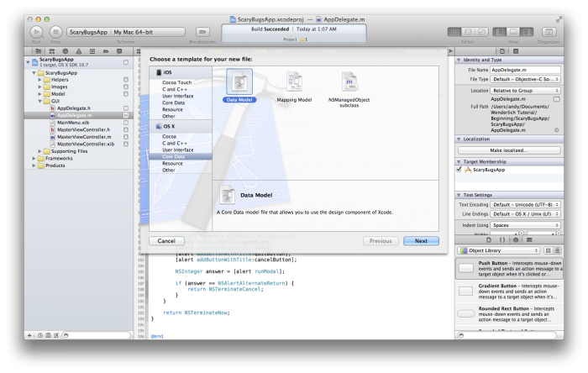Expand the Frameworks folder
Image resolution: width=588 pixels, height=373 pixels.
click(x=34, y=158)
